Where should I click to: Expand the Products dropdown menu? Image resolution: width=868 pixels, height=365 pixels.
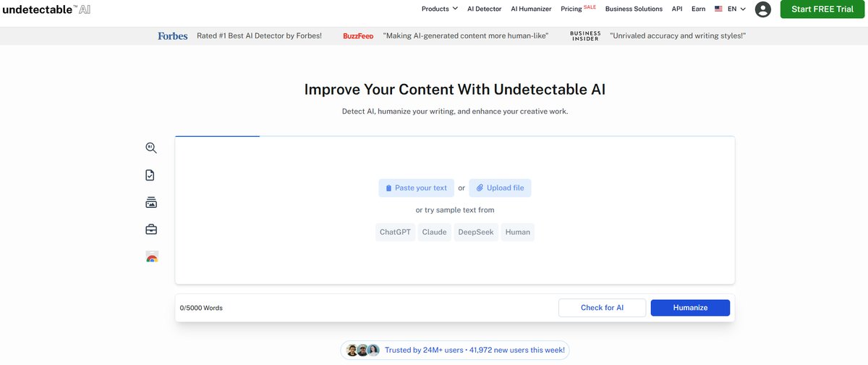click(440, 9)
